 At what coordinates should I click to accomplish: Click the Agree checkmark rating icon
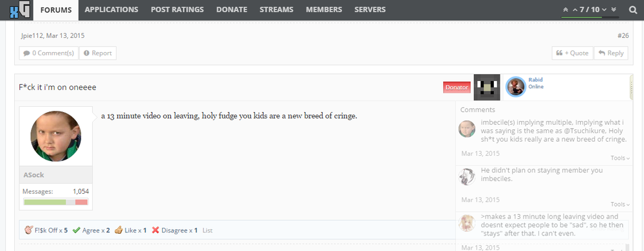pyautogui.click(x=76, y=230)
